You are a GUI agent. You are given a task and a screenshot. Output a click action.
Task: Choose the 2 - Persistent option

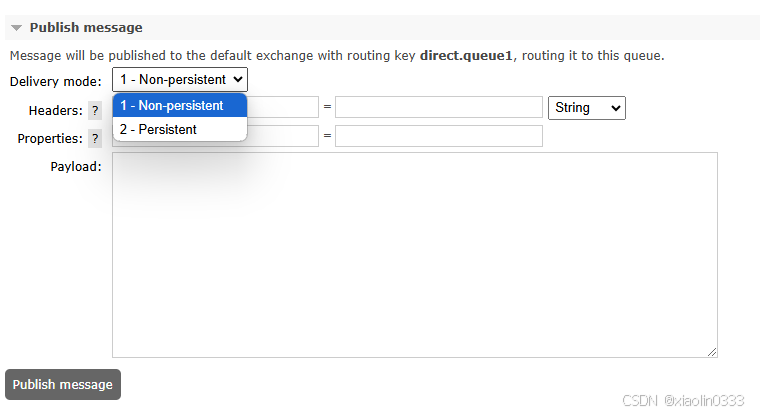click(180, 129)
